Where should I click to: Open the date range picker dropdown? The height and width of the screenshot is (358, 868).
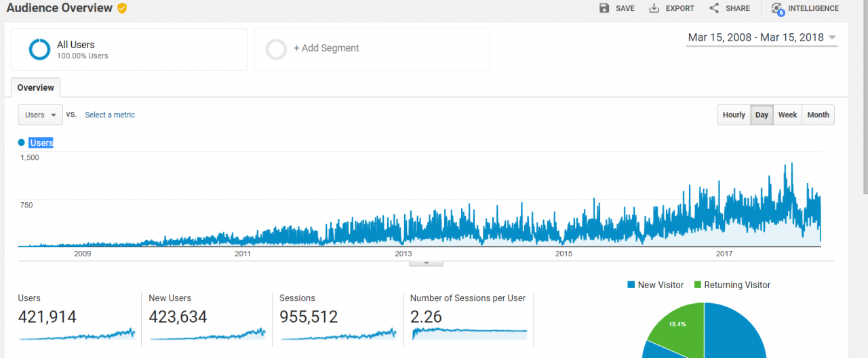[x=762, y=37]
